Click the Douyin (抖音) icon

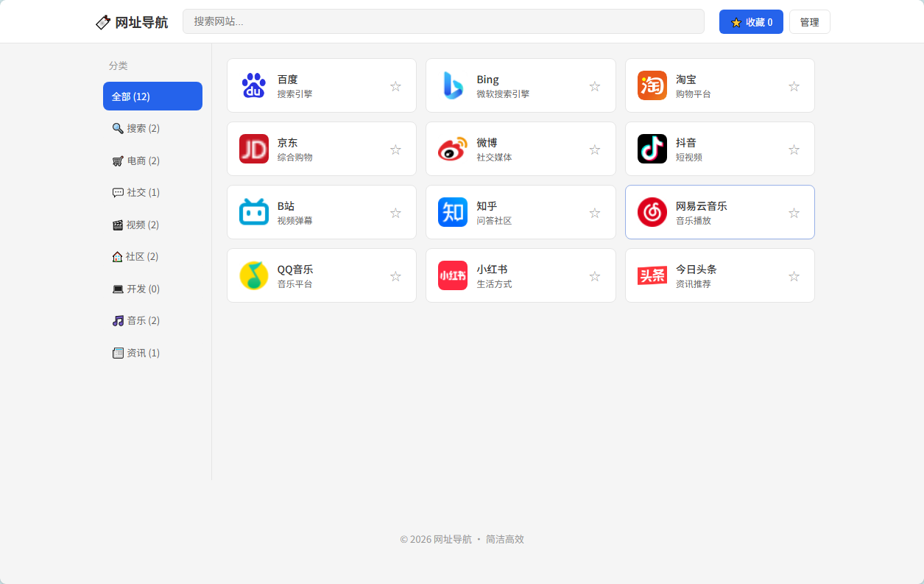click(x=652, y=149)
